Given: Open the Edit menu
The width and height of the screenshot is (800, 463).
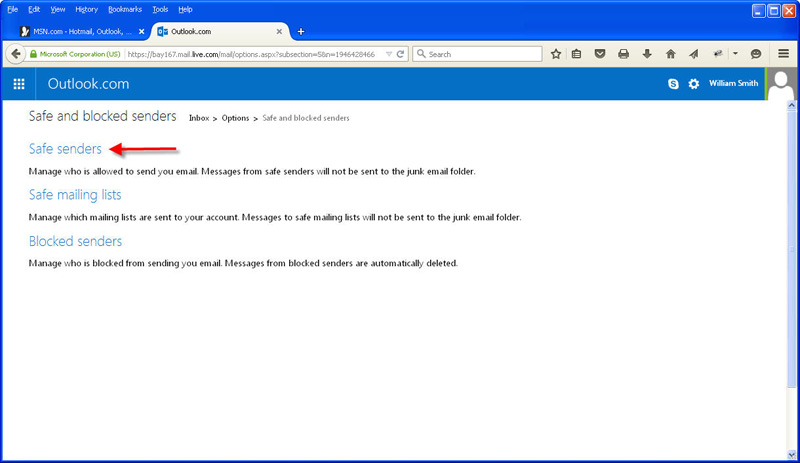Looking at the screenshot, I should point(34,9).
